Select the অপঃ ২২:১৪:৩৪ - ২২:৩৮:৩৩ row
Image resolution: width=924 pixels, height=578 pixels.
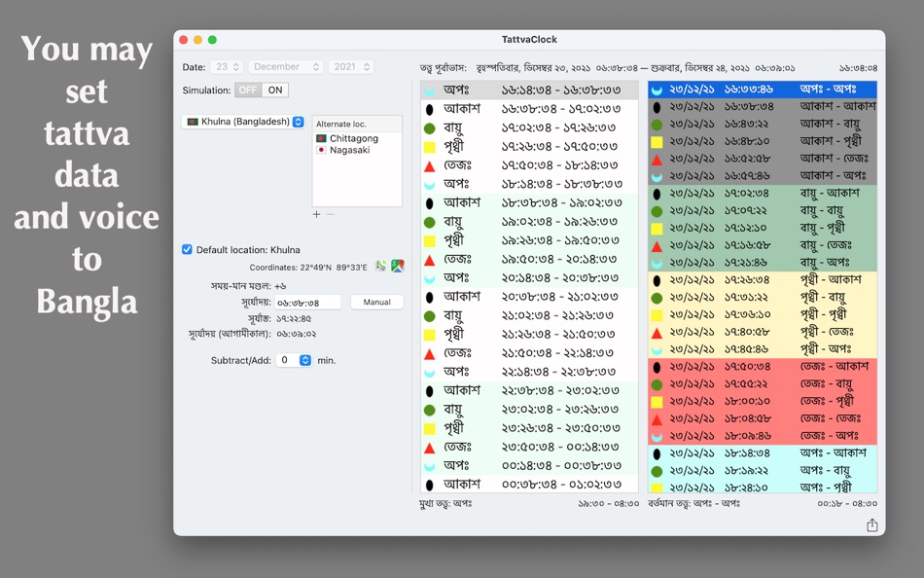529,372
